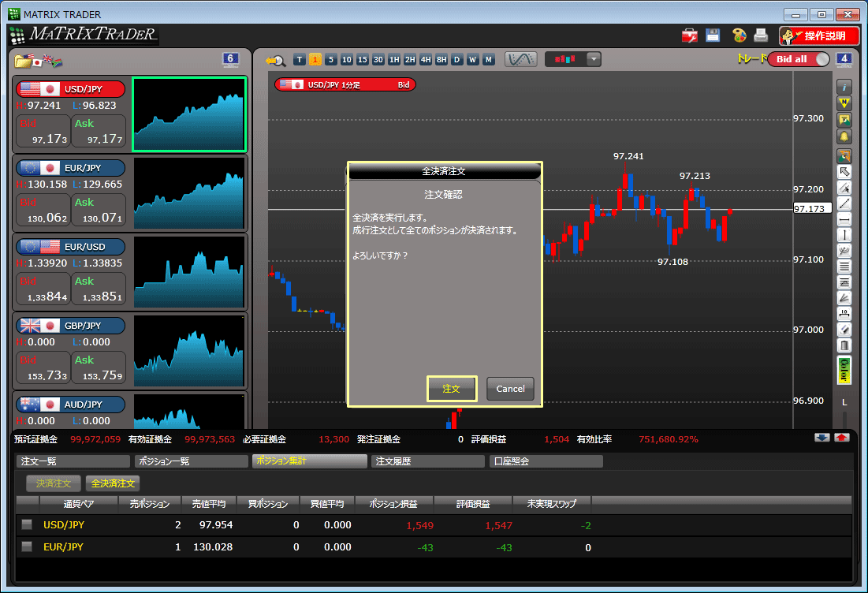This screenshot has width=868, height=593.
Task: Open the color palette design icon
Action: point(739,35)
